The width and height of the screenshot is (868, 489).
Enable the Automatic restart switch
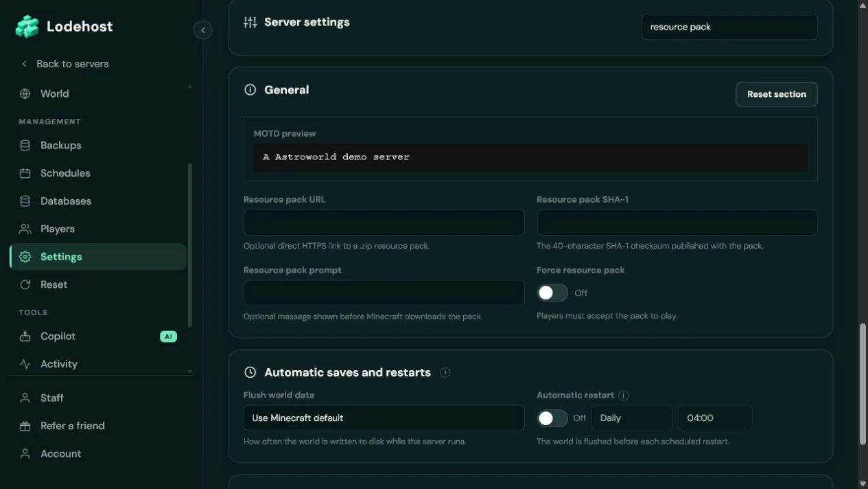tap(552, 418)
